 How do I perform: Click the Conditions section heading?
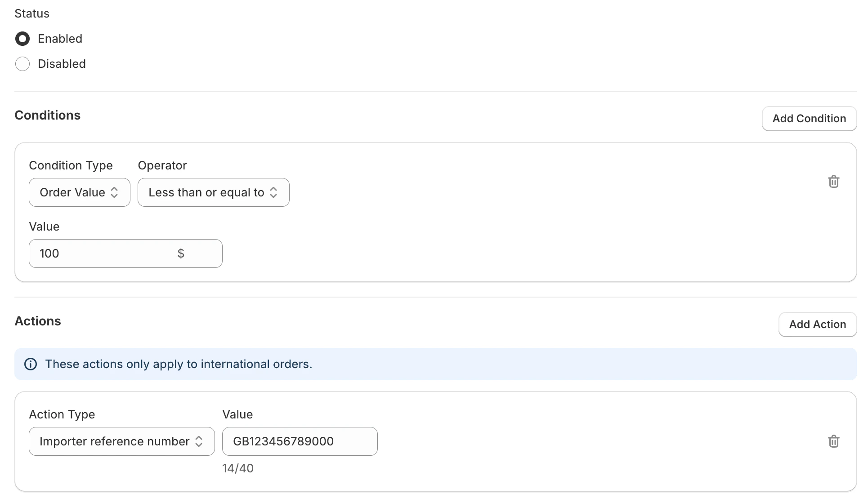click(x=47, y=115)
